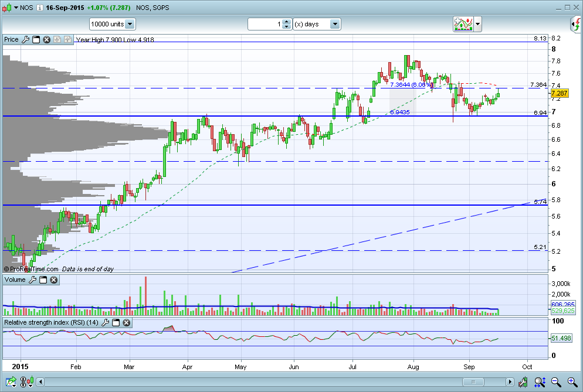Increase the timeframe value with up stepper
583x392 pixels.
click(286, 22)
